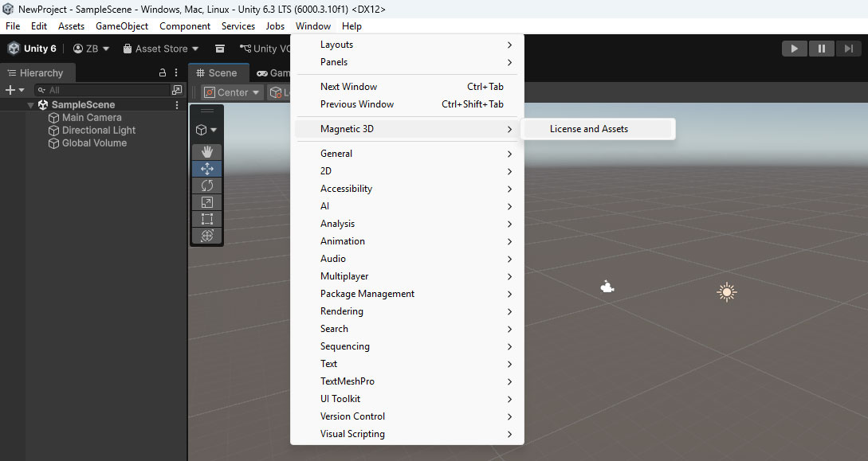
Task: Pick the Hand pan tool
Action: click(x=206, y=151)
